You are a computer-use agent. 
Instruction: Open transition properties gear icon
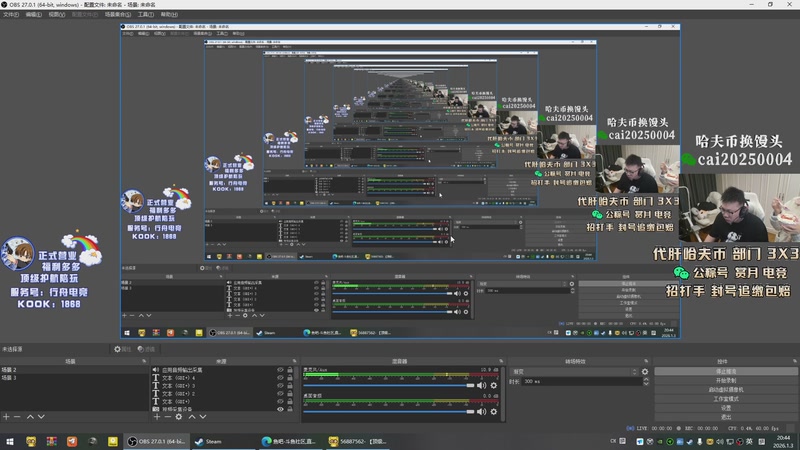pyautogui.click(x=645, y=372)
